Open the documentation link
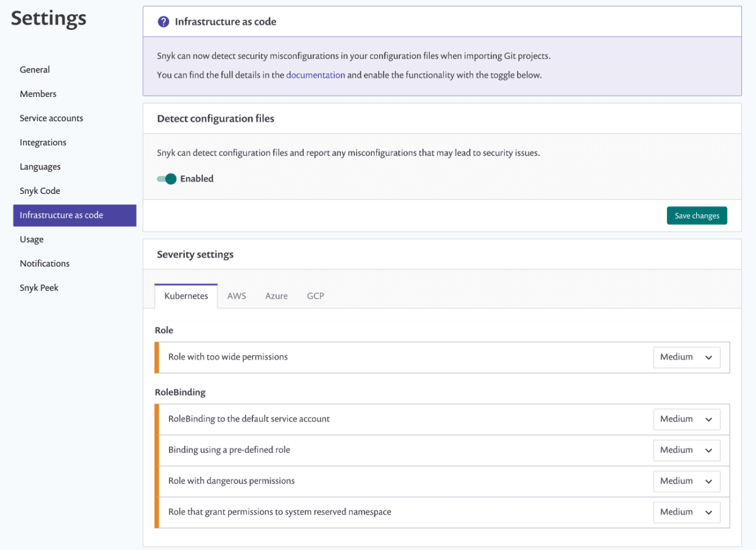This screenshot has width=756, height=550. click(316, 75)
